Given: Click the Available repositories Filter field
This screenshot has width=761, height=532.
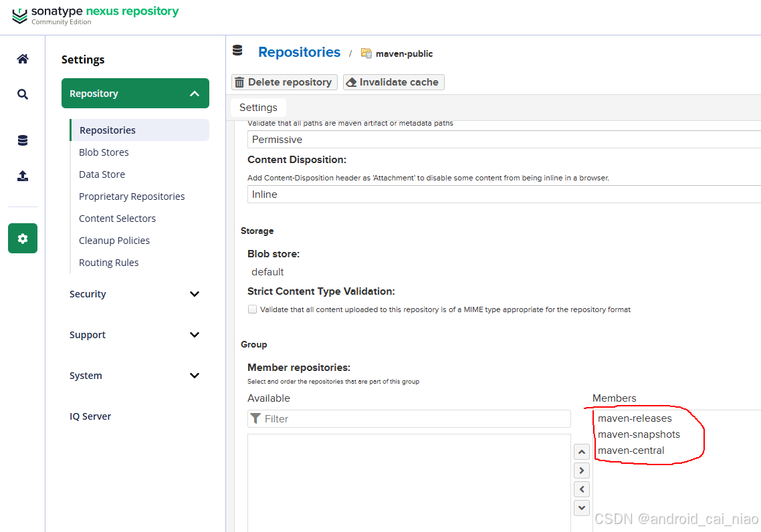Looking at the screenshot, I should point(409,418).
